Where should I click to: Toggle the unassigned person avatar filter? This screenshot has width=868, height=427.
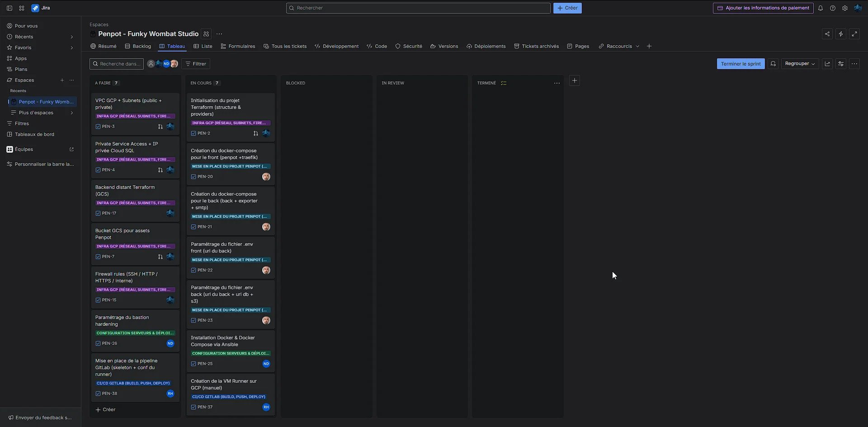[151, 64]
